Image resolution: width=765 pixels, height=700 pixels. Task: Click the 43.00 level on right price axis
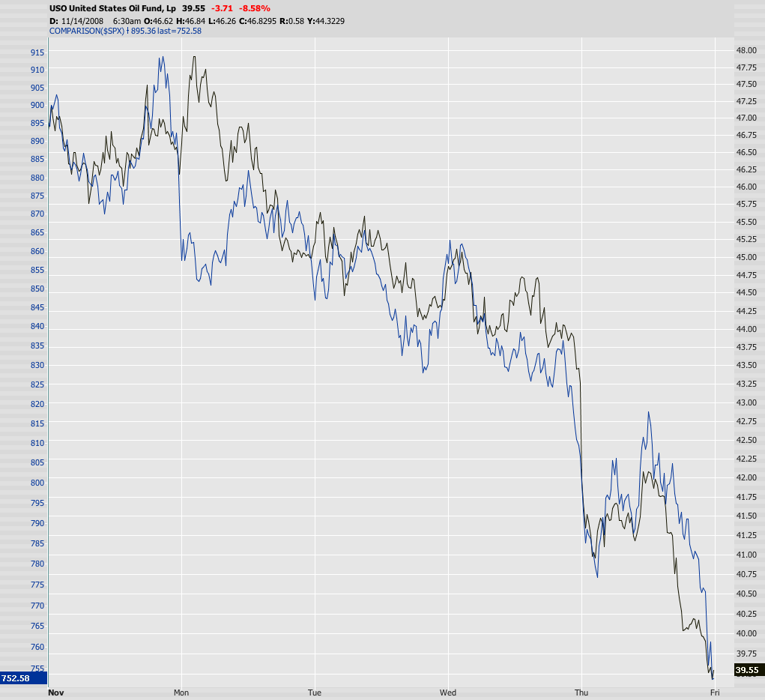pos(746,402)
